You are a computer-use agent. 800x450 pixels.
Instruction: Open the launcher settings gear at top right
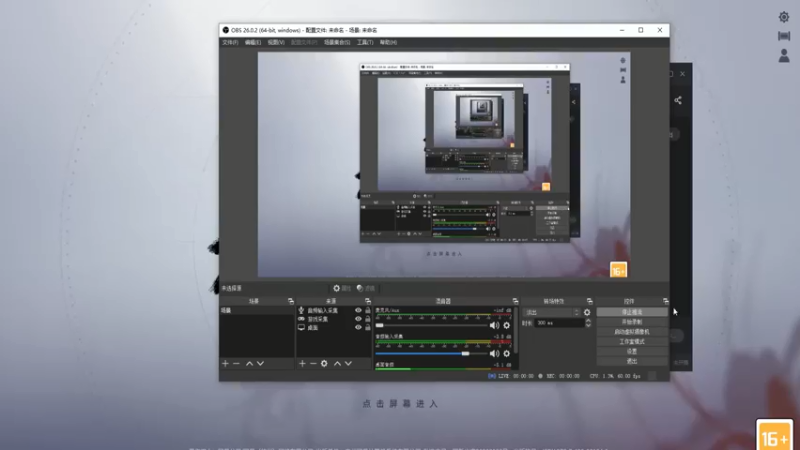784,17
